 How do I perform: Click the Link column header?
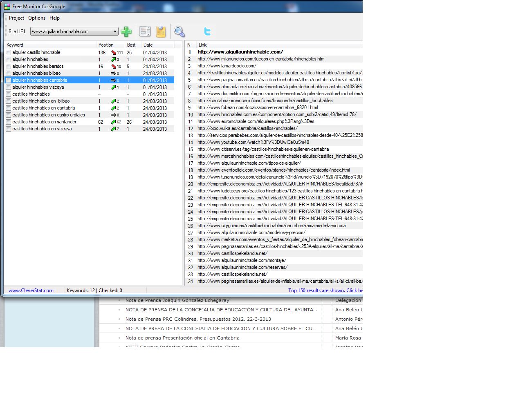coord(279,45)
